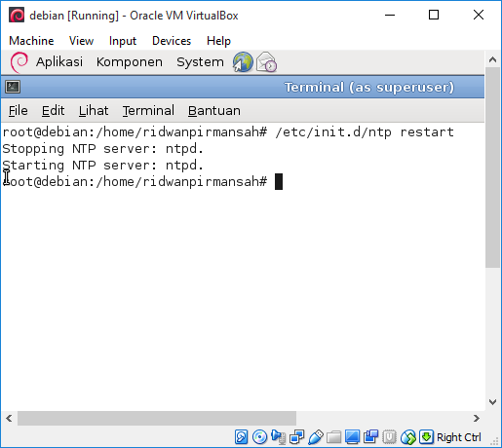This screenshot has height=448, width=502.
Task: Open the Komponen menu
Action: click(x=130, y=62)
